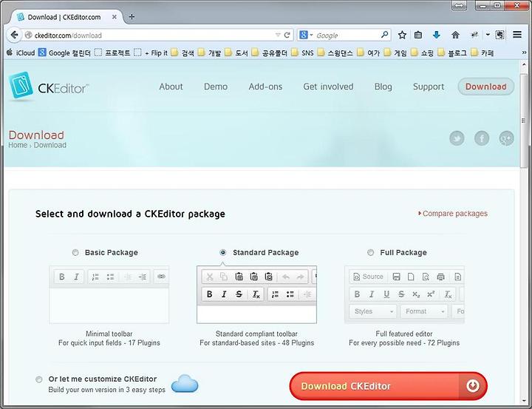The image size is (532, 409).
Task: Click Source button in Full Package preview
Action: tap(368, 277)
